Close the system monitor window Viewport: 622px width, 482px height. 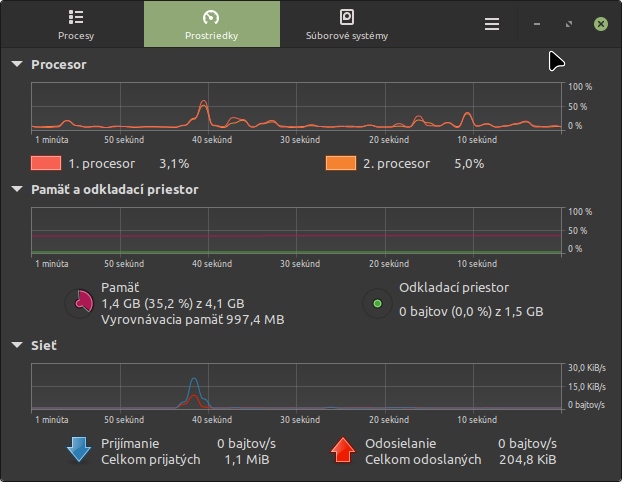[600, 24]
